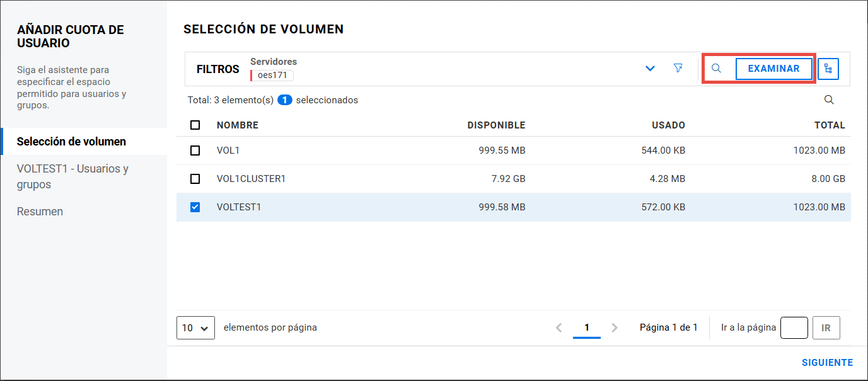Click the search icon beside EXAMINAR button
Image resolution: width=868 pixels, height=381 pixels.
[716, 69]
